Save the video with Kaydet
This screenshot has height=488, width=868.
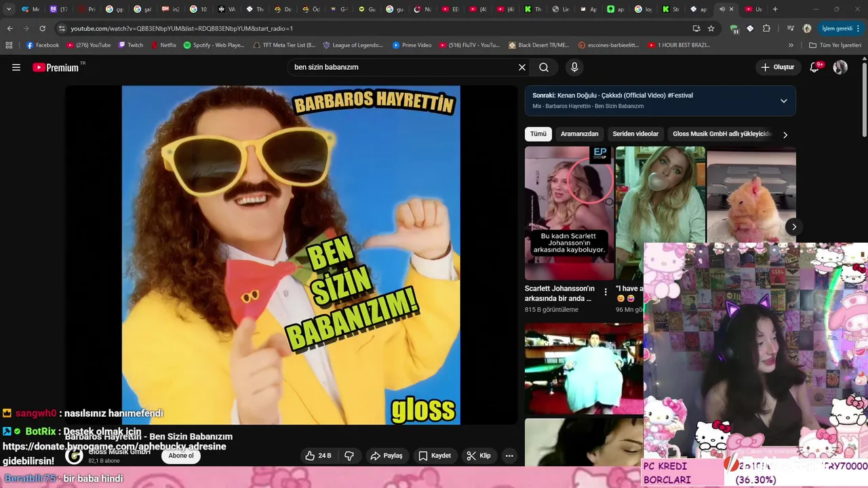point(435,455)
